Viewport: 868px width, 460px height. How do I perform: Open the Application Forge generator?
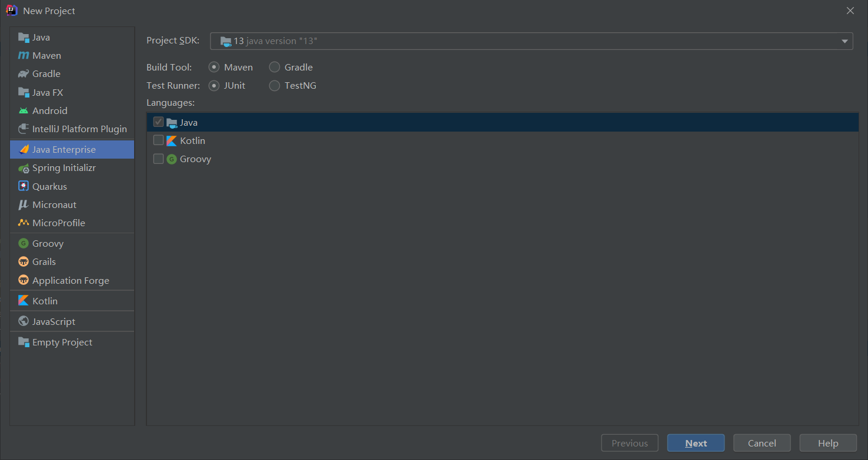tap(71, 280)
